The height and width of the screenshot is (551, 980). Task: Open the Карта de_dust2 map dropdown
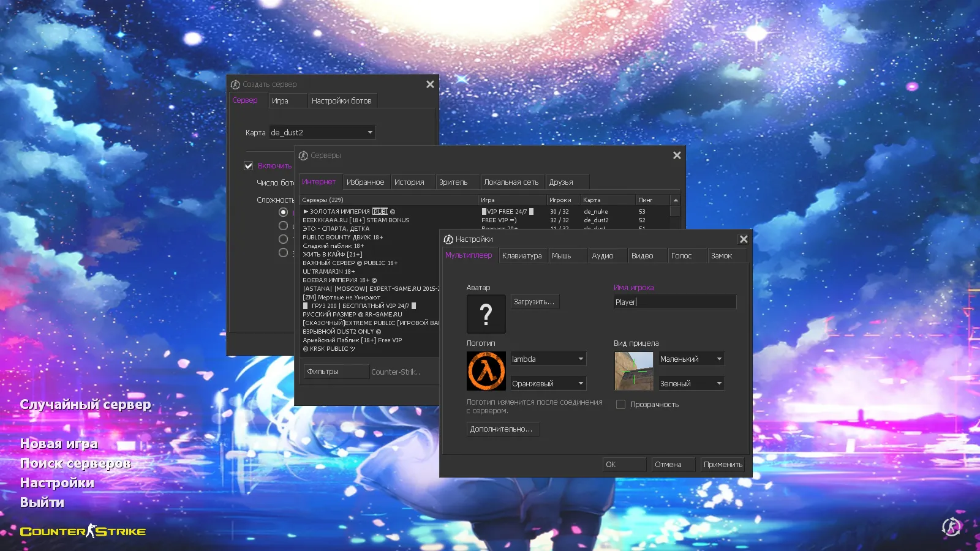(x=322, y=132)
